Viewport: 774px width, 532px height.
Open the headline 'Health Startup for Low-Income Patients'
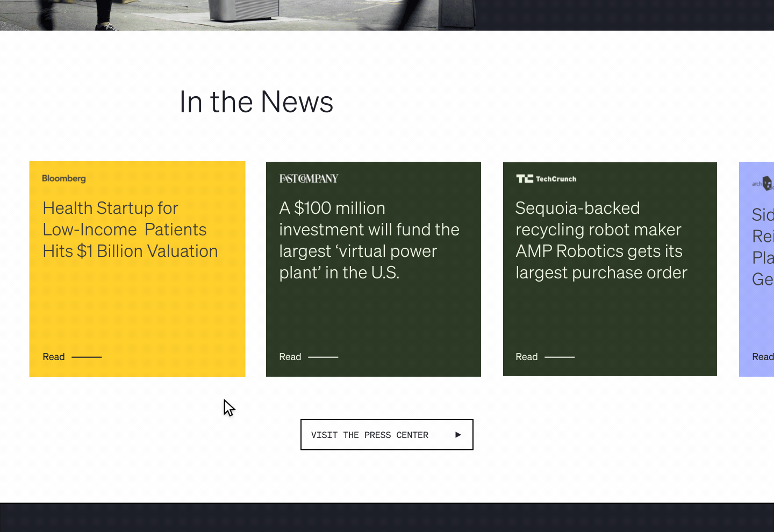pos(130,229)
